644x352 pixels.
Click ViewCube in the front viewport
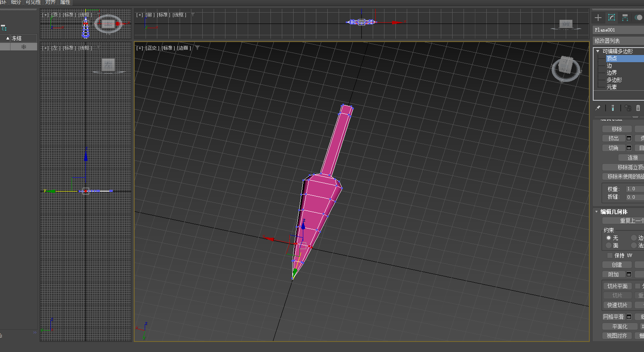(566, 24)
